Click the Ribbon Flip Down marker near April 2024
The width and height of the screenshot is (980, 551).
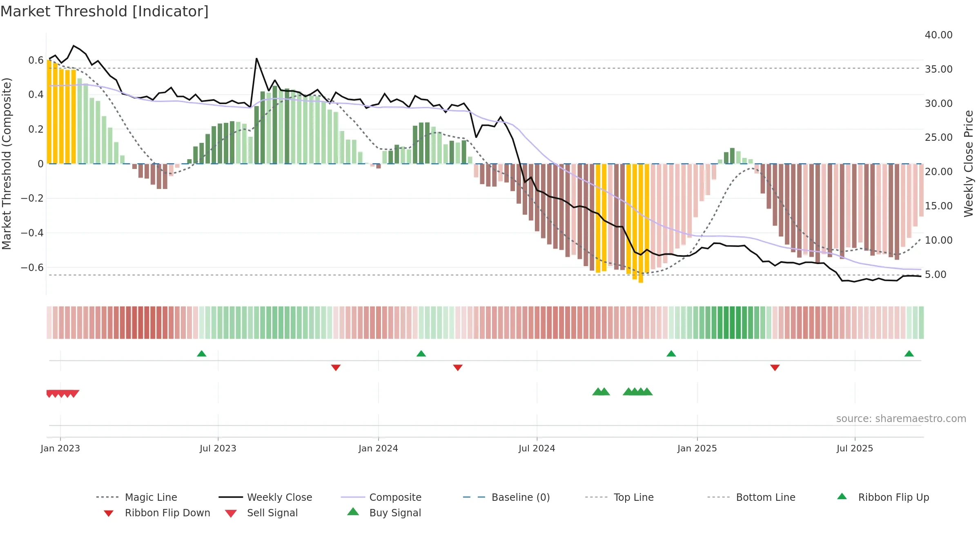pyautogui.click(x=458, y=368)
